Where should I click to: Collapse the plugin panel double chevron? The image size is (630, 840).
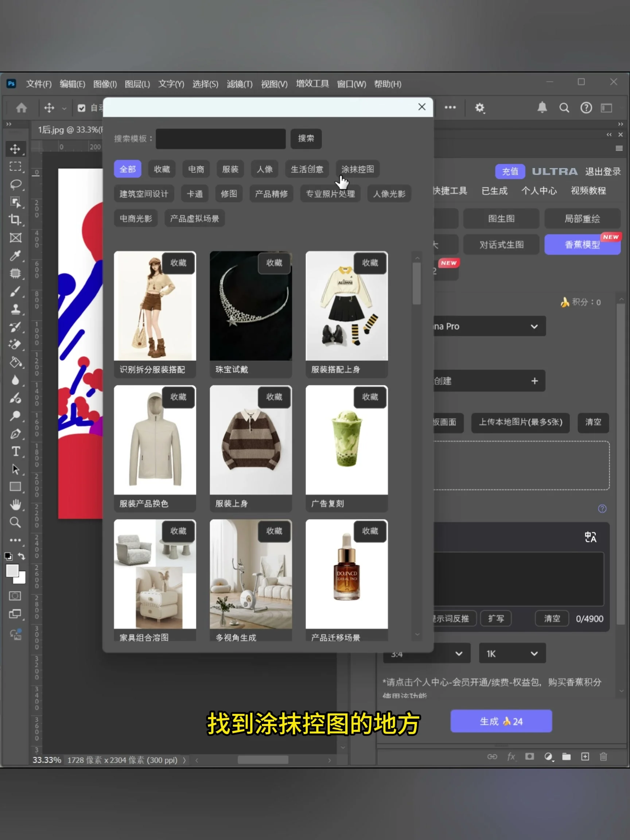click(x=609, y=135)
